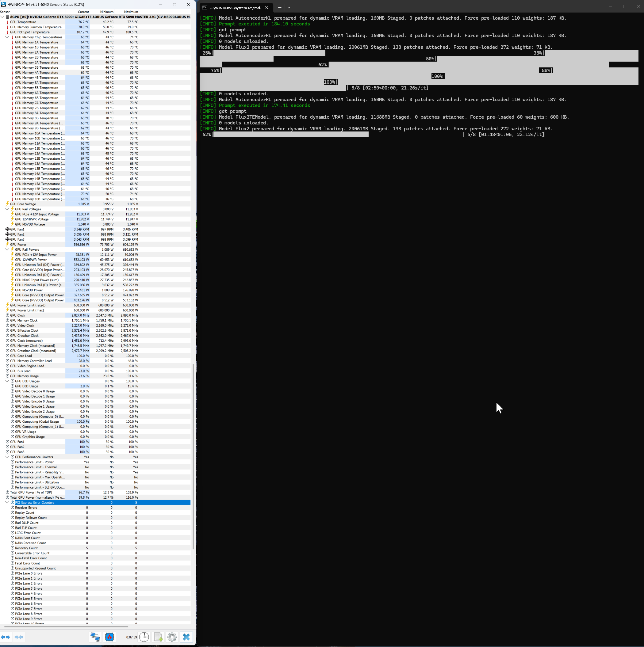Click the Maximum column header
This screenshot has width=644, height=647.
pyautogui.click(x=131, y=12)
